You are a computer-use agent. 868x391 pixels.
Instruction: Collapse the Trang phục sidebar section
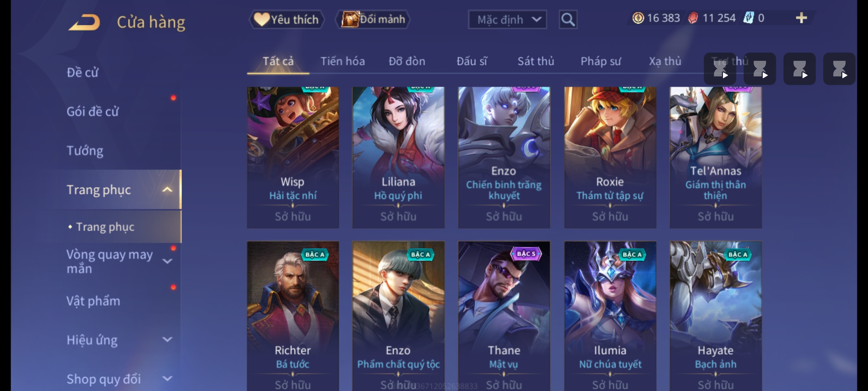point(167,190)
